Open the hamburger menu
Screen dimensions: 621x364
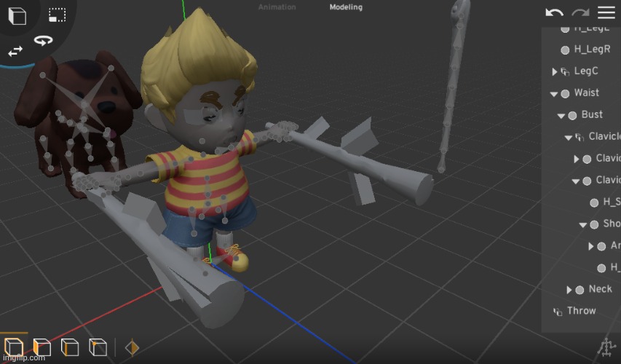[606, 12]
